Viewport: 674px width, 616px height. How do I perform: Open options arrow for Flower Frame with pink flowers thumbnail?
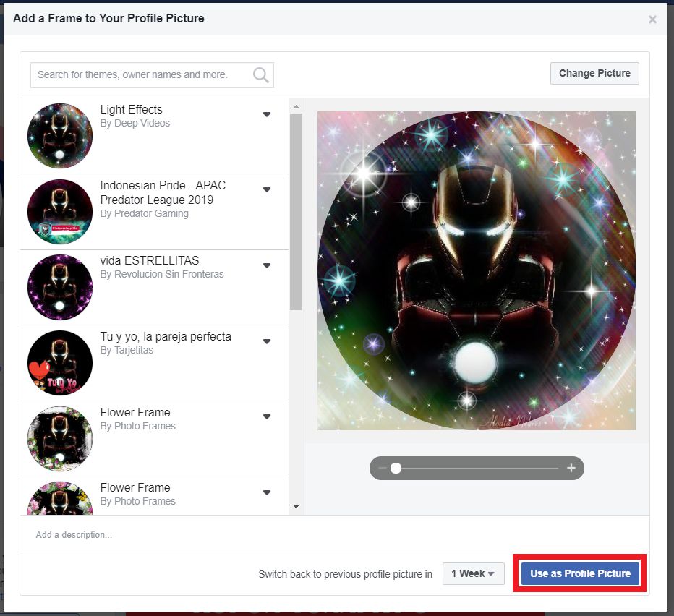coord(267,492)
